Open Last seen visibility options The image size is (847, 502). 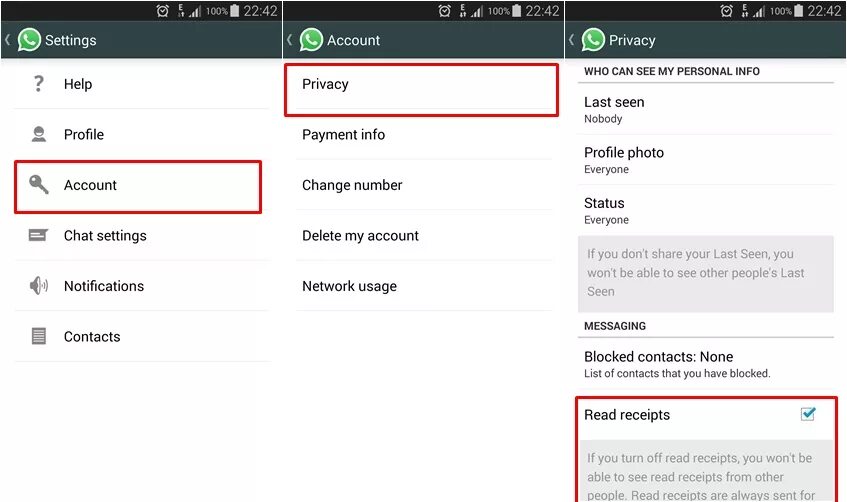click(x=705, y=110)
